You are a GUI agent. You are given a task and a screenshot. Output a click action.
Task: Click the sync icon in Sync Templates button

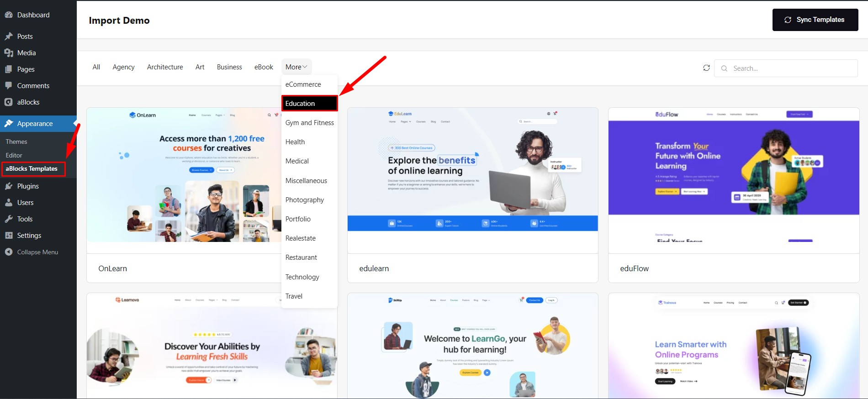(x=788, y=20)
